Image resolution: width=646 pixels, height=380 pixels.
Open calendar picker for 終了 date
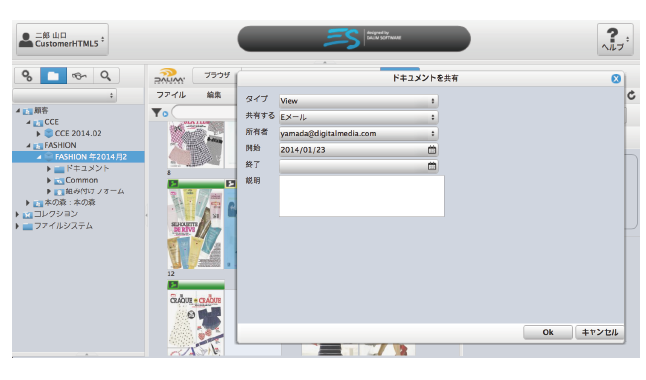432,166
